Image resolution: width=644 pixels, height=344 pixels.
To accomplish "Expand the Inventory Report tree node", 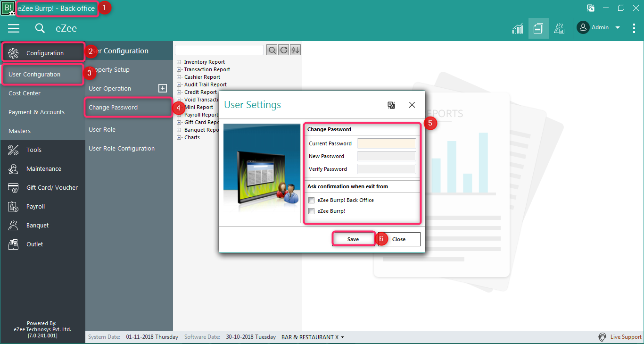I will (179, 62).
